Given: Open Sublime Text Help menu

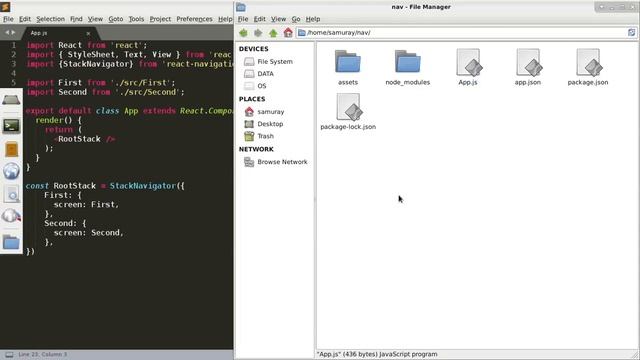Looking at the screenshot, I should pyautogui.click(x=225, y=19).
